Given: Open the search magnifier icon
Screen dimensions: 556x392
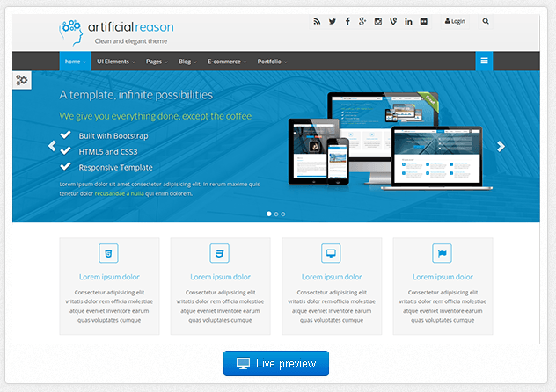Looking at the screenshot, I should click(x=486, y=21).
